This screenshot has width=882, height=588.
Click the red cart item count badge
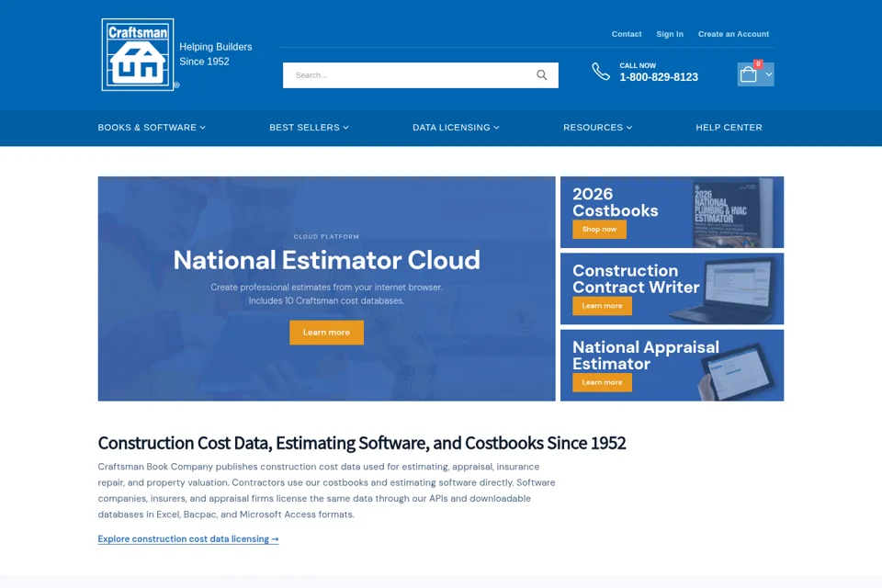[758, 64]
